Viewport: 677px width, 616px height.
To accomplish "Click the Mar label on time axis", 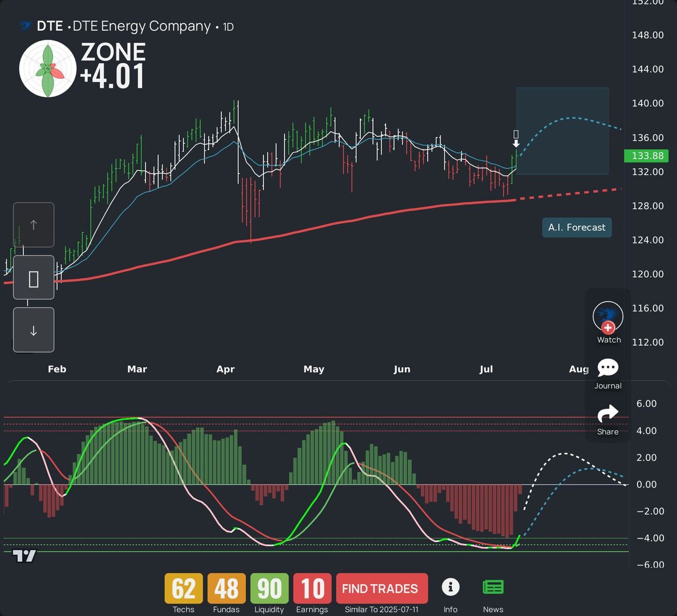I will (137, 369).
